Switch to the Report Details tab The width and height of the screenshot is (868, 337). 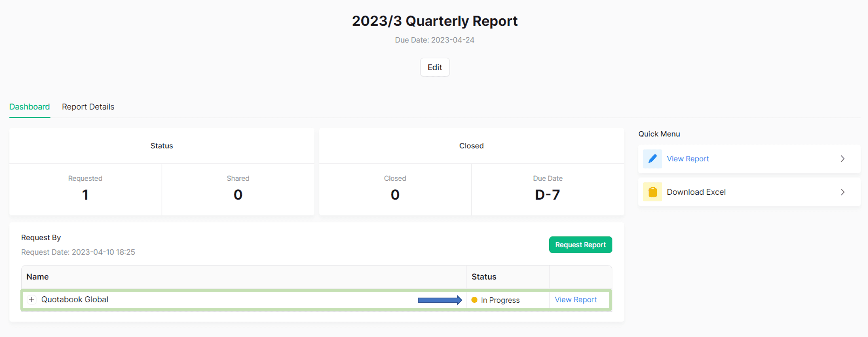[88, 107]
